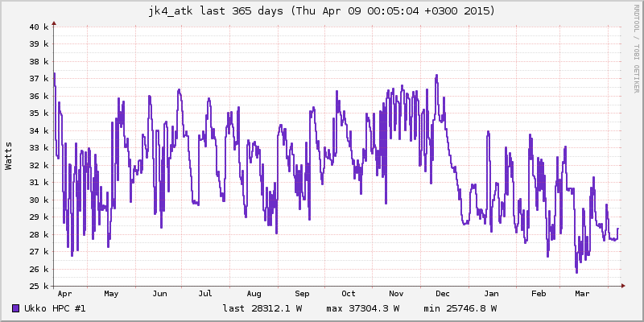Click the 26 k y-axis tick label
Viewport: 644px width, 322px height.
pyautogui.click(x=39, y=269)
